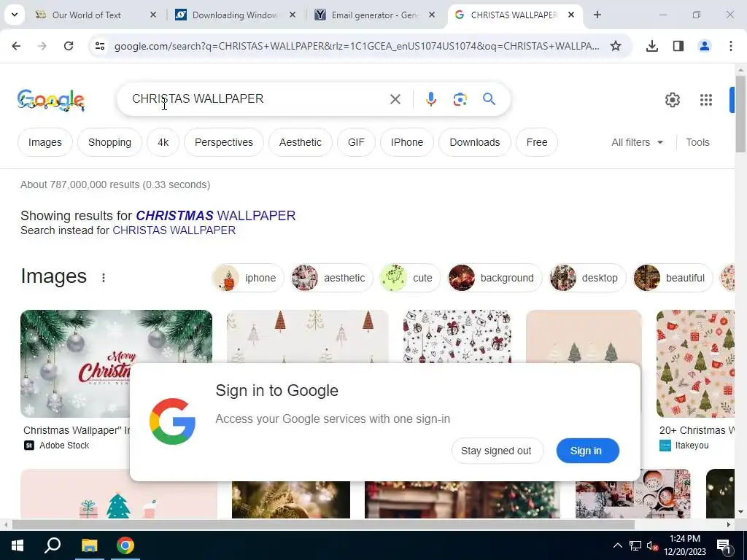Submit search with magnifier icon

(x=489, y=99)
